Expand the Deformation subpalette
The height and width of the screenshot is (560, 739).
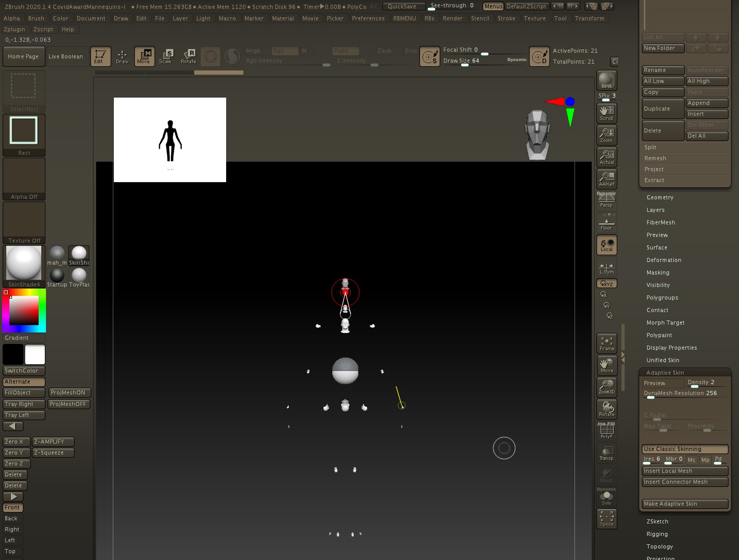[x=664, y=260]
